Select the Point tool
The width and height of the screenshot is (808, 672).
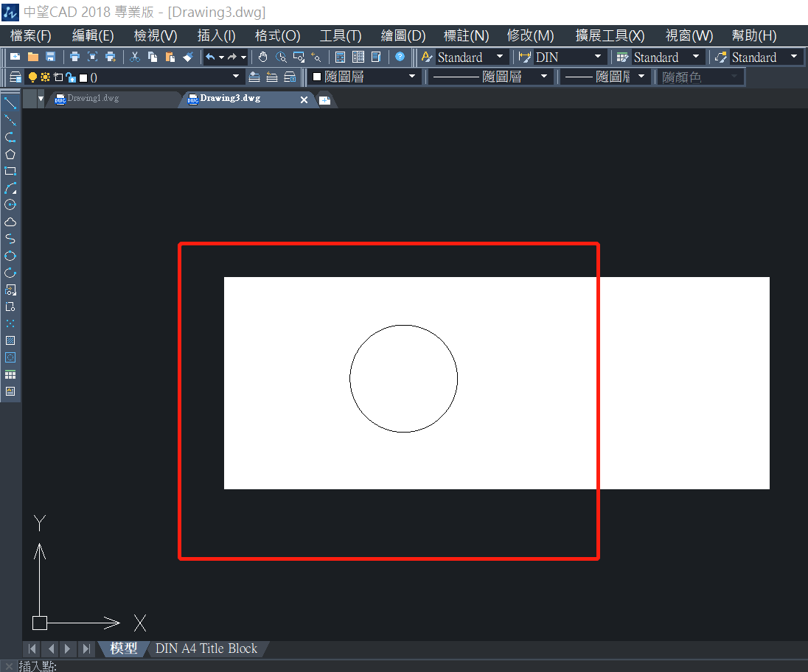[10, 323]
